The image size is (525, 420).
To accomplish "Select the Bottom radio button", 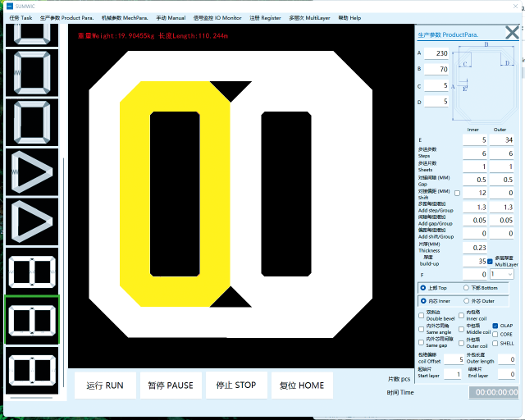I will click(468, 288).
